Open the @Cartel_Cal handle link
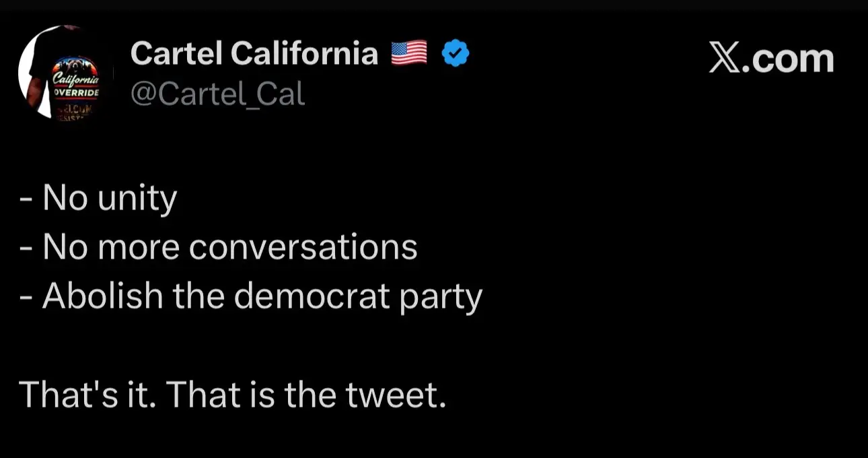This screenshot has width=868, height=458. 218,94
